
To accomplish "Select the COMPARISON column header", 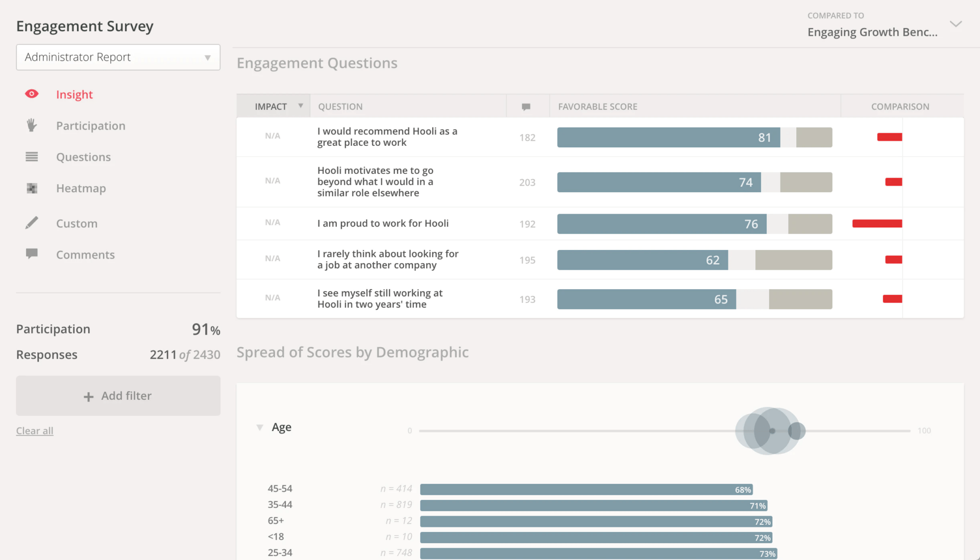I will click(x=900, y=106).
